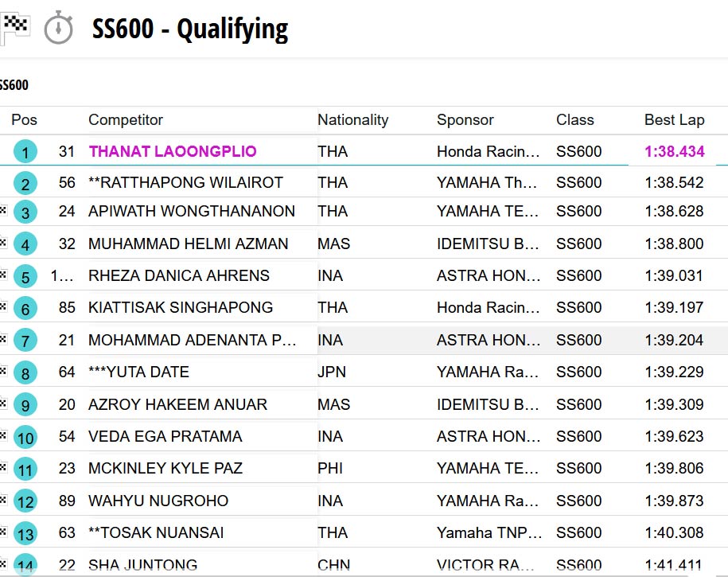Open ***YUTA DATE competitor row
The image size is (728, 577).
[138, 372]
